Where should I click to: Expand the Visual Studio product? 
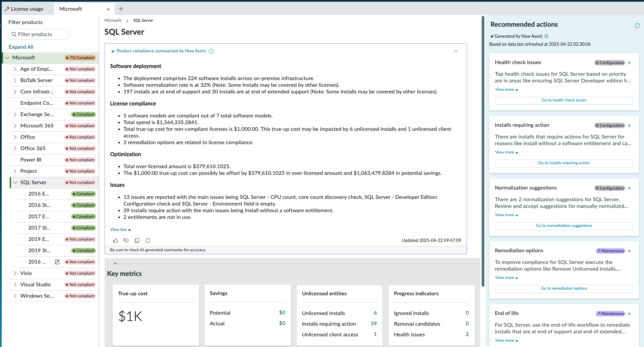coord(15,285)
